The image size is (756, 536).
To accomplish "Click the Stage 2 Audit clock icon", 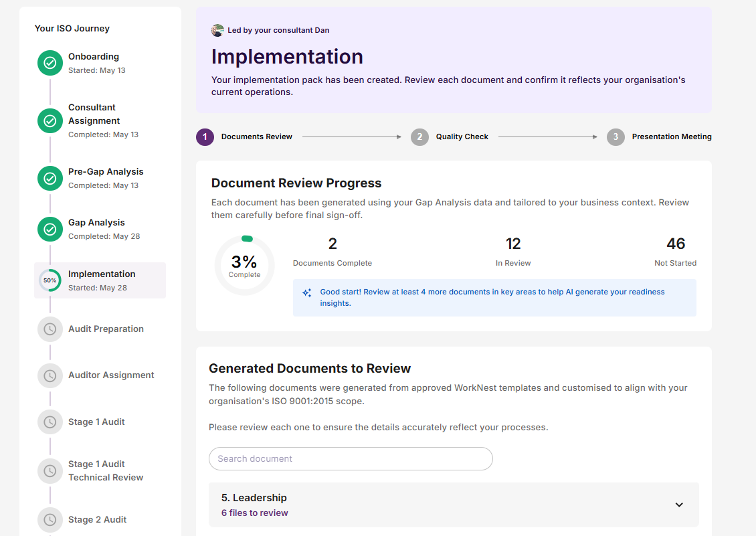I will (x=50, y=519).
